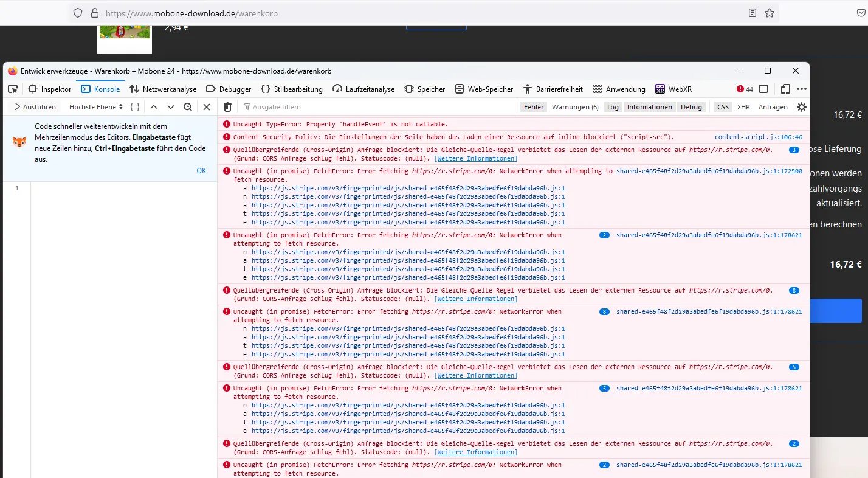Toggle the Warnungen (6) filter
Screen dimensions: 868x478
[575, 107]
